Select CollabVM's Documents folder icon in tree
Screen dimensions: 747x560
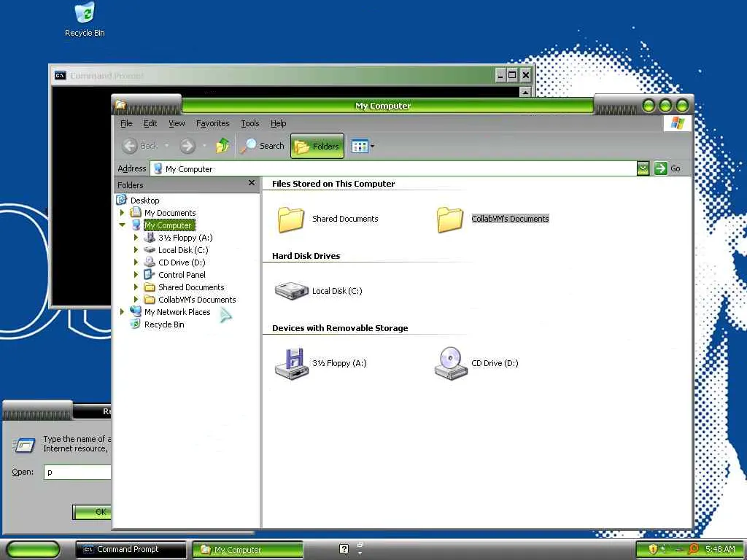(x=150, y=299)
